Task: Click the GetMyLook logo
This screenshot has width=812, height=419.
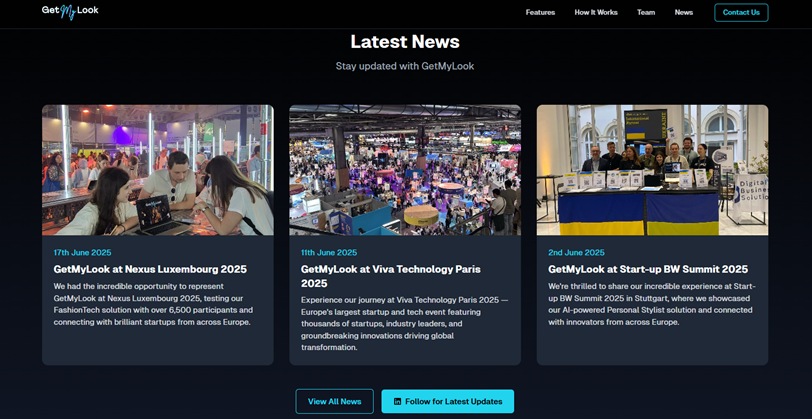Action: pos(70,12)
